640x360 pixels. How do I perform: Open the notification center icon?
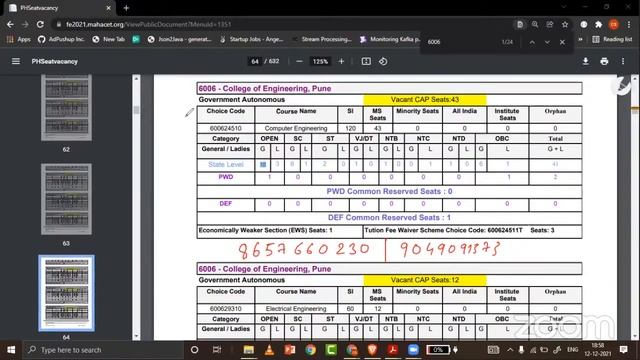point(623,350)
